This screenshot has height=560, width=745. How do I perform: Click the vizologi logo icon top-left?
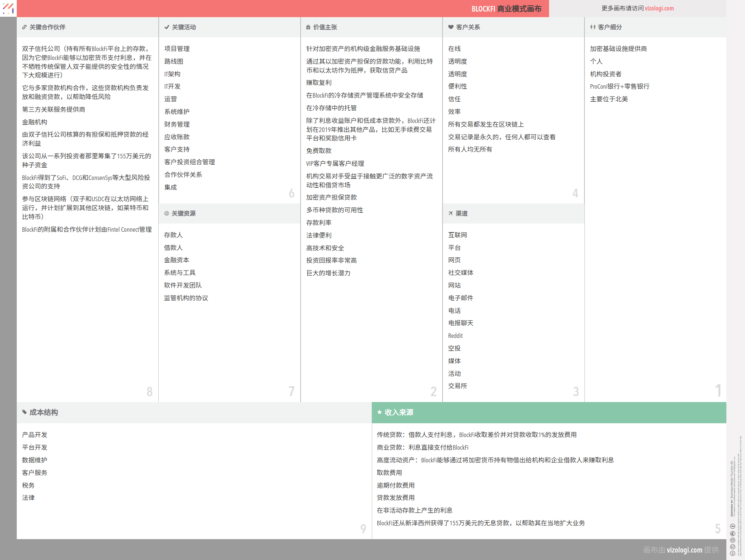(8, 8)
